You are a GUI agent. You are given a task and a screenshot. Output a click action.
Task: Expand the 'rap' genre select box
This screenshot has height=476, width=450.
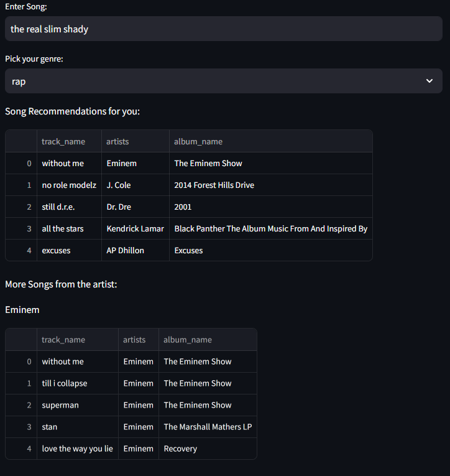coord(211,82)
